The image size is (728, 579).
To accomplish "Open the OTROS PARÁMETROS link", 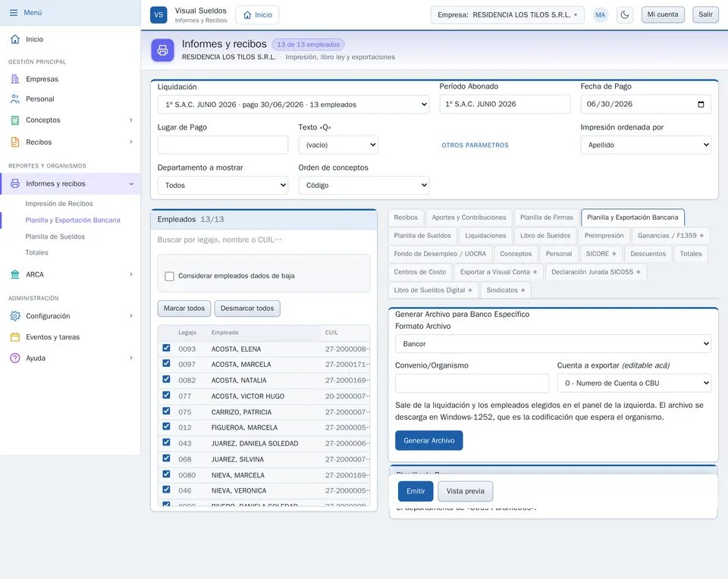I will point(475,146).
